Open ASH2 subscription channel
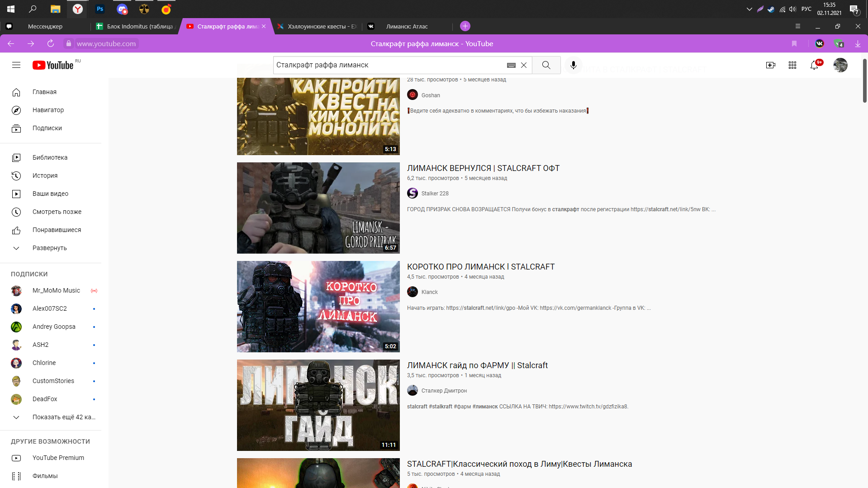Screen dimensions: 868x488 pyautogui.click(x=51, y=345)
